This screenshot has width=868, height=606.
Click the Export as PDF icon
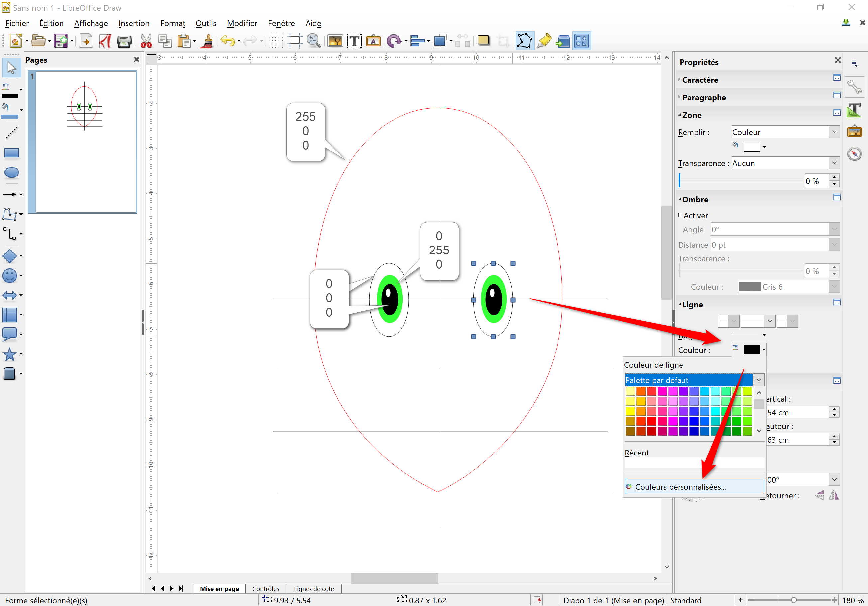tap(105, 41)
